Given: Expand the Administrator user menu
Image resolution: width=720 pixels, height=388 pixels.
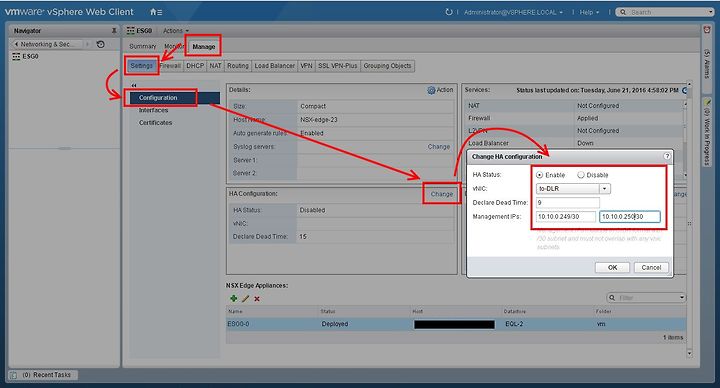Looking at the screenshot, I should pyautogui.click(x=513, y=12).
